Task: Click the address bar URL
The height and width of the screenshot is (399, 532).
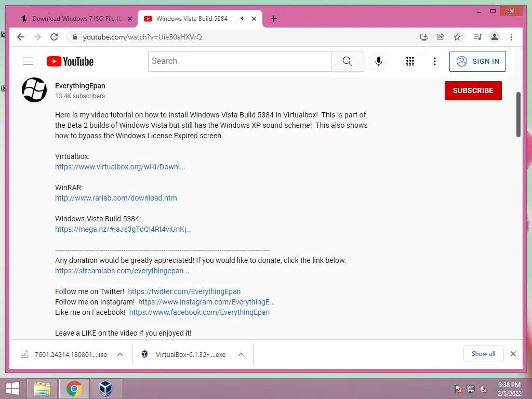Action: click(142, 37)
